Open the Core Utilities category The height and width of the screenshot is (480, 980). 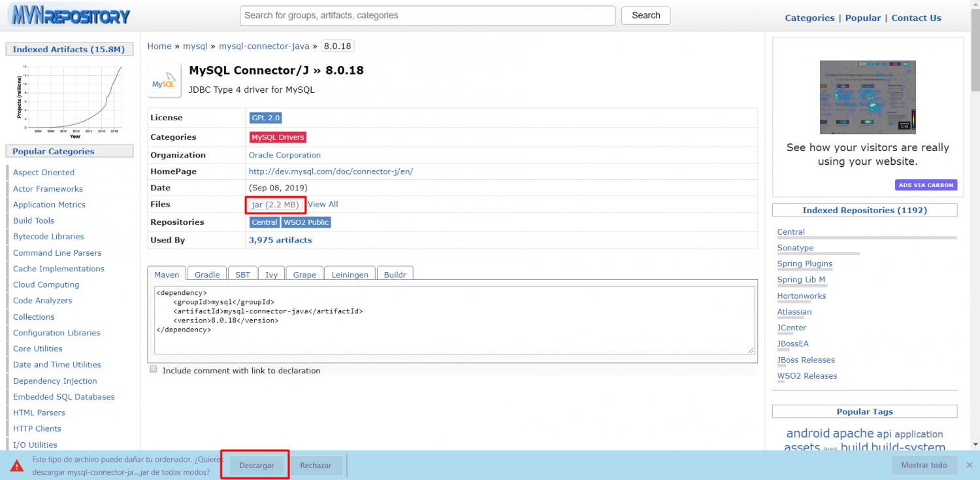(x=38, y=349)
